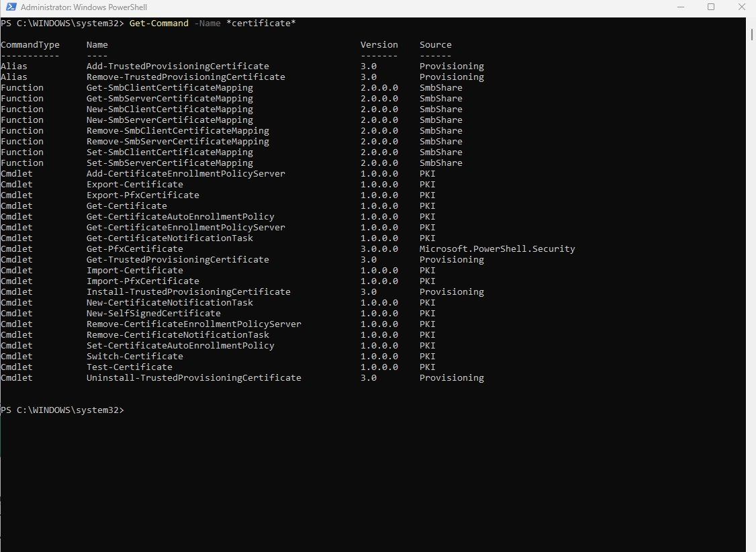Click SmbShare source for Get-SmbClientCertificateMapping
The image size is (756, 552).
440,88
